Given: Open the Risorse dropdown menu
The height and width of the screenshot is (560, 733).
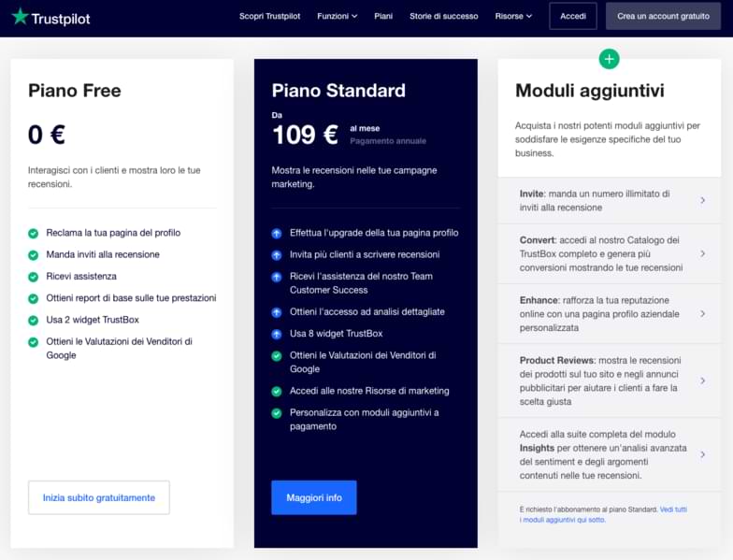Looking at the screenshot, I should (513, 16).
